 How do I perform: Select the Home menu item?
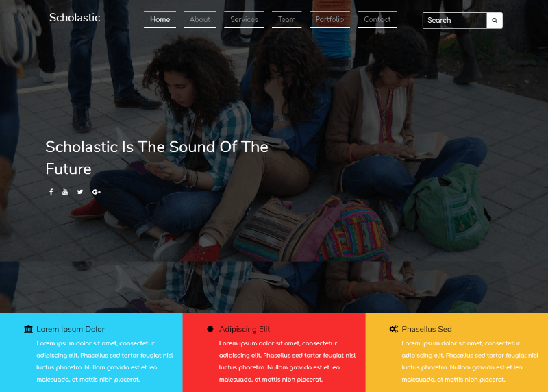[x=160, y=20]
